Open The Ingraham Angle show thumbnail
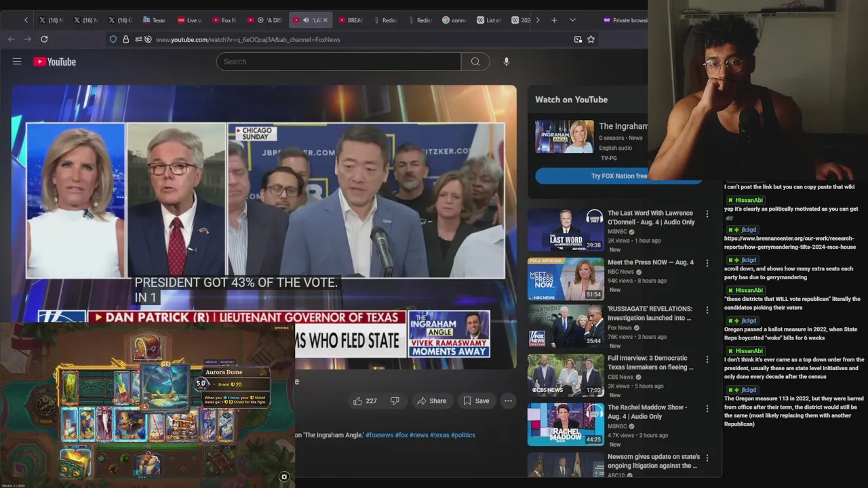Image resolution: width=868 pixels, height=488 pixels. [x=564, y=137]
